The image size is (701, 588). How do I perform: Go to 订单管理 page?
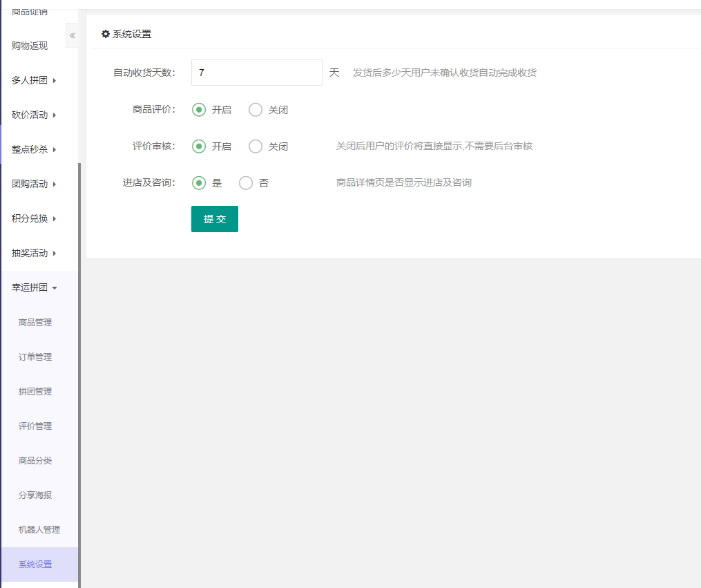(35, 357)
